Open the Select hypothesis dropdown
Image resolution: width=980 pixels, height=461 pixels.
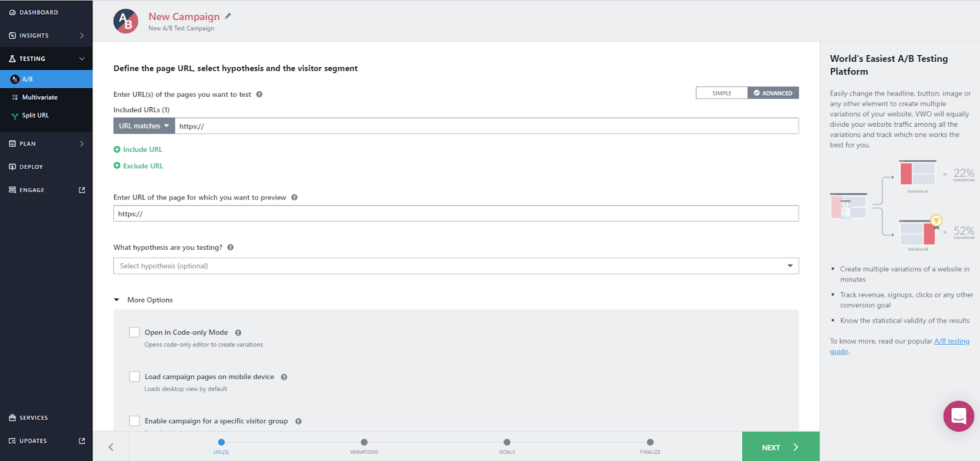point(456,266)
